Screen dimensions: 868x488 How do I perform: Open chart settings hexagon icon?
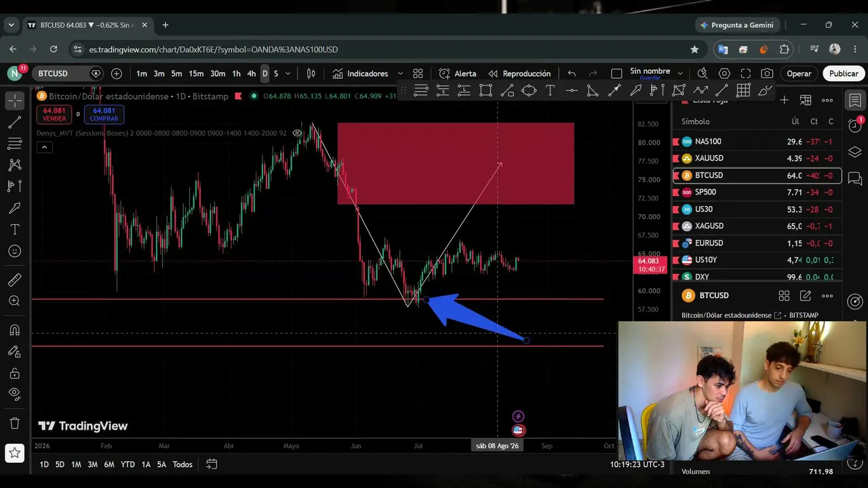724,73
